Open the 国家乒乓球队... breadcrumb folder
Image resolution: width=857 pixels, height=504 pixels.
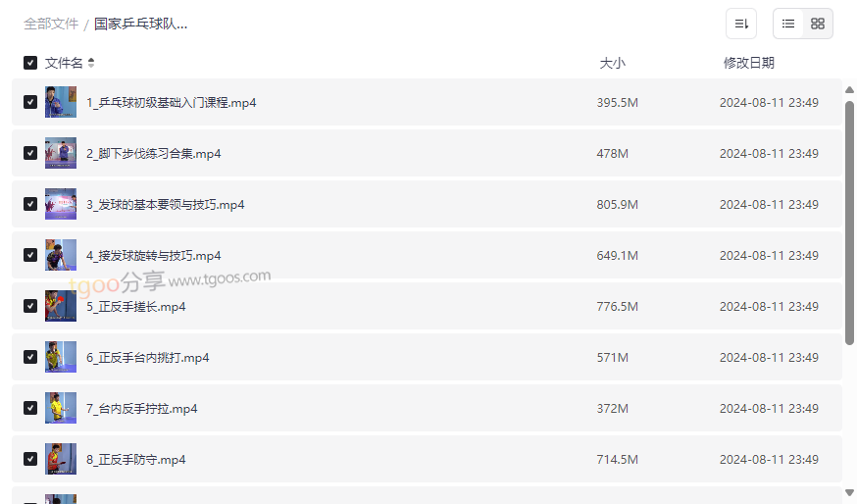[x=141, y=25]
